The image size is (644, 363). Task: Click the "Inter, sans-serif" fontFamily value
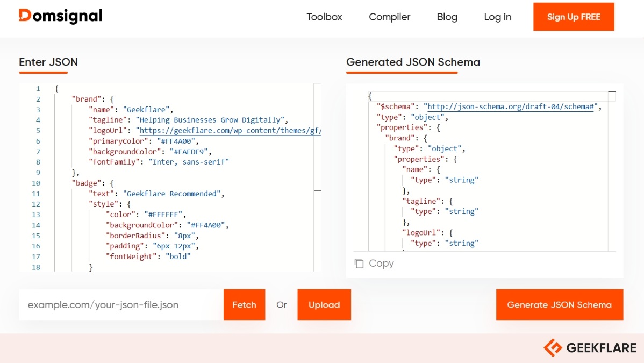(189, 162)
